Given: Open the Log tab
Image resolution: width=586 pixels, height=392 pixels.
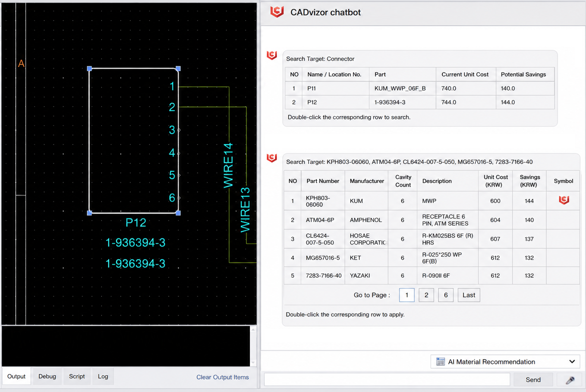Looking at the screenshot, I should point(103,376).
